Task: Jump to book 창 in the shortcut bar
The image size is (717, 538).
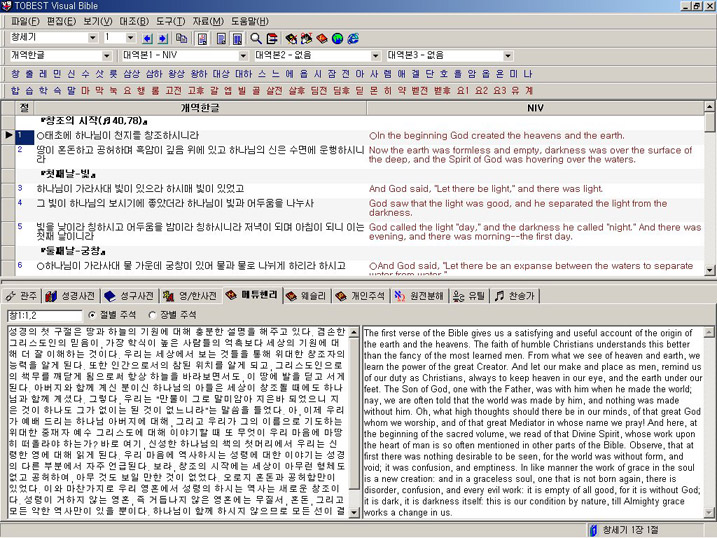Action: click(x=15, y=74)
